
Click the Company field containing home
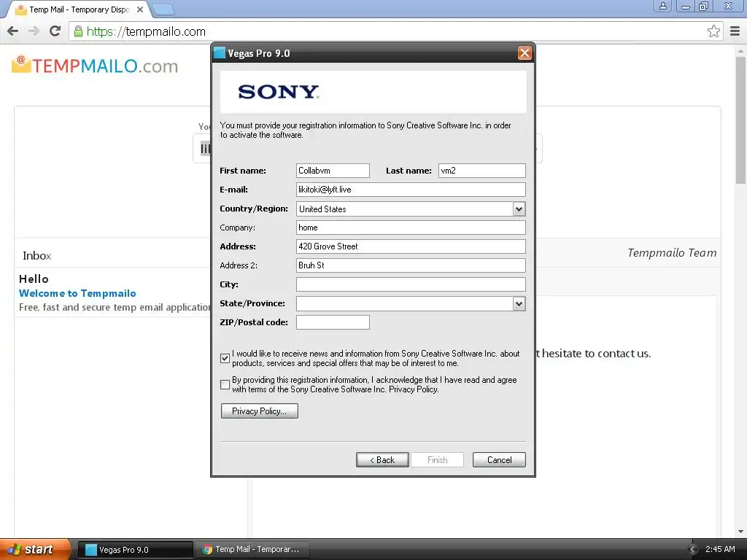[x=411, y=227]
